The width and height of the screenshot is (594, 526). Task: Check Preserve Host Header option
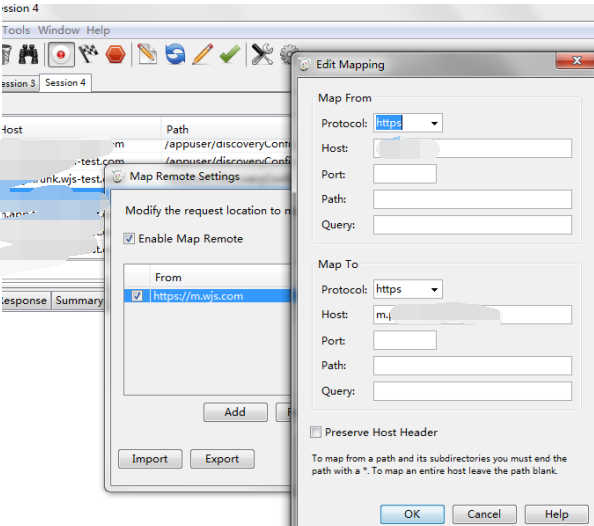pos(316,432)
